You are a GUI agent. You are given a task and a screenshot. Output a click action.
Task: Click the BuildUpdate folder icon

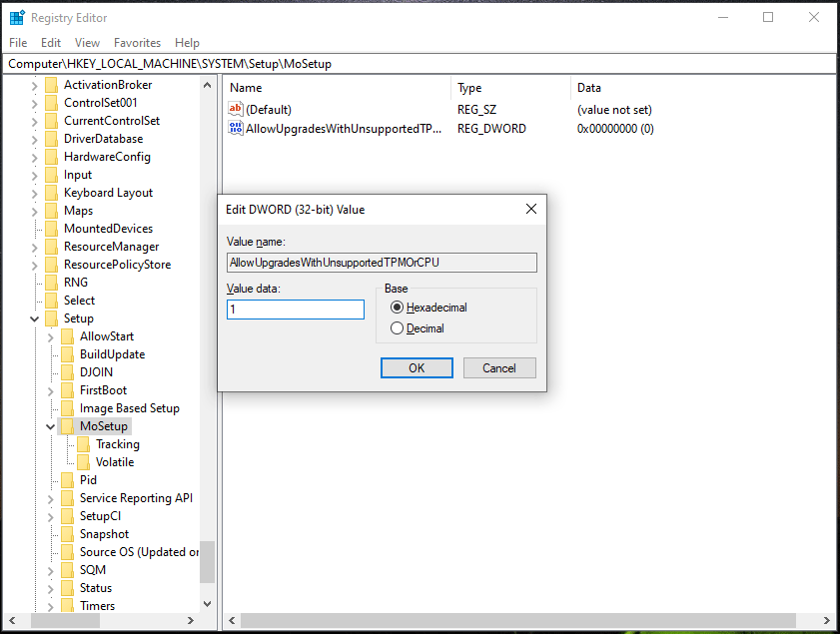tap(68, 354)
